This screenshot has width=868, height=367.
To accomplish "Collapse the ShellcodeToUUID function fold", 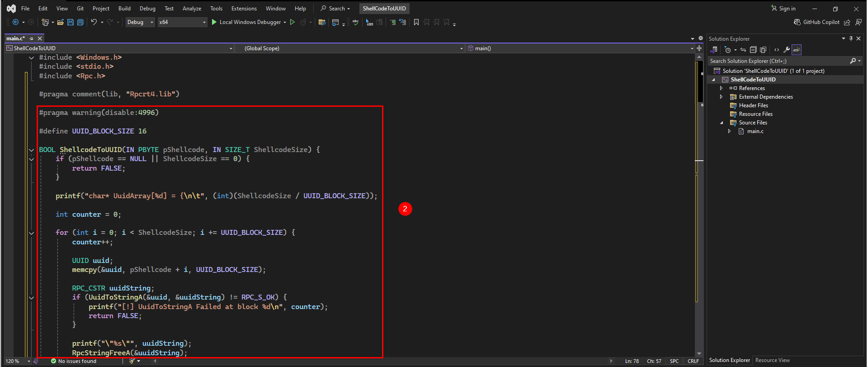I will coord(31,150).
